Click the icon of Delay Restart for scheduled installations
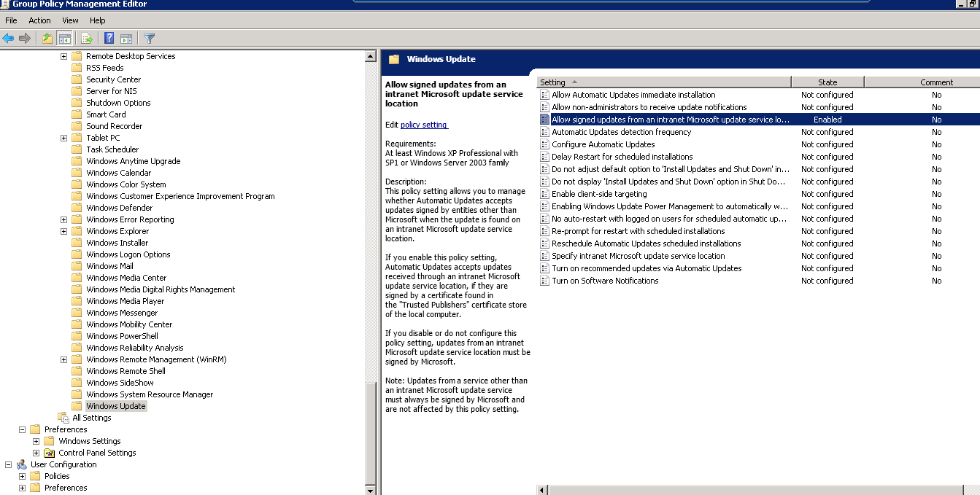980x495 pixels. (544, 157)
